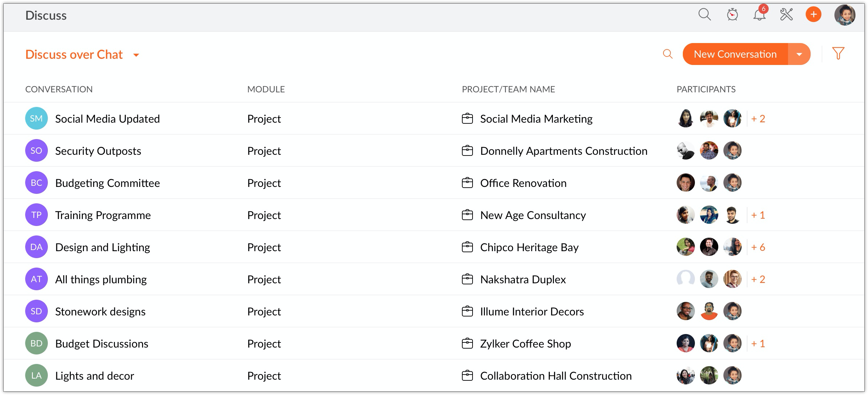Show +2 participants for All things plumbing
The image size is (868, 395).
tap(758, 279)
